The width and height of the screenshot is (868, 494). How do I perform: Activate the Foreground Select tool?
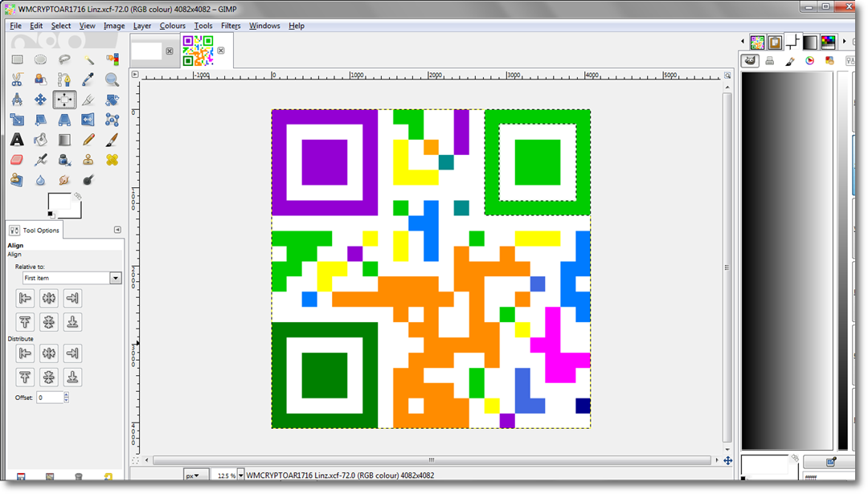pos(40,80)
